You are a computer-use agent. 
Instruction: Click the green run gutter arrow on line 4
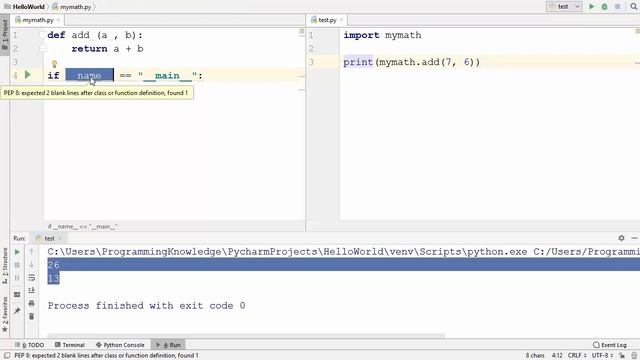tap(27, 75)
